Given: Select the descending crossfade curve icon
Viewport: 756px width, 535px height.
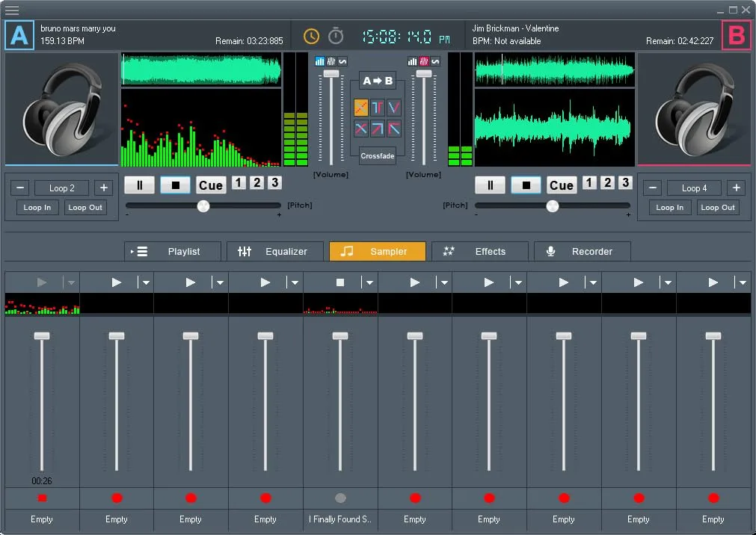Looking at the screenshot, I should point(393,129).
